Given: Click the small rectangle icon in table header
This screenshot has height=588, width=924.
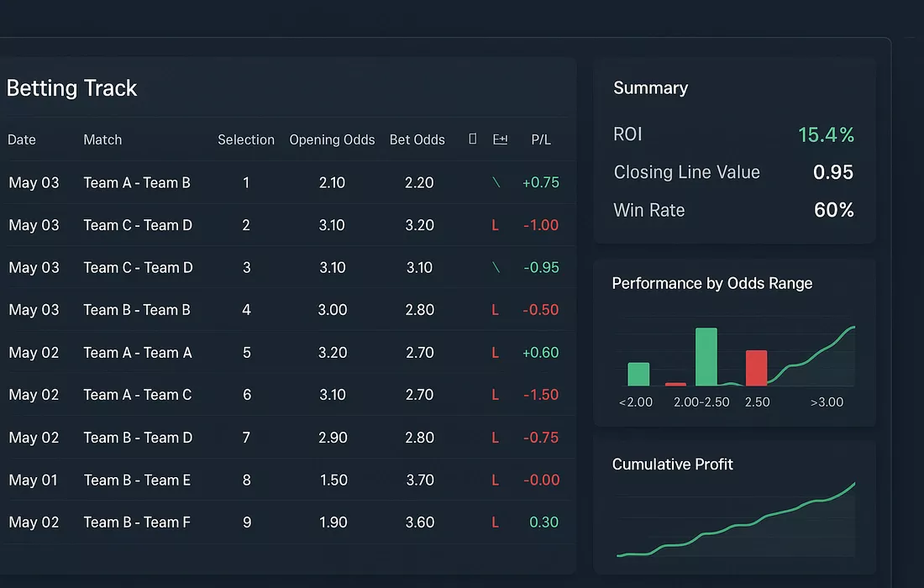Looking at the screenshot, I should pos(473,139).
